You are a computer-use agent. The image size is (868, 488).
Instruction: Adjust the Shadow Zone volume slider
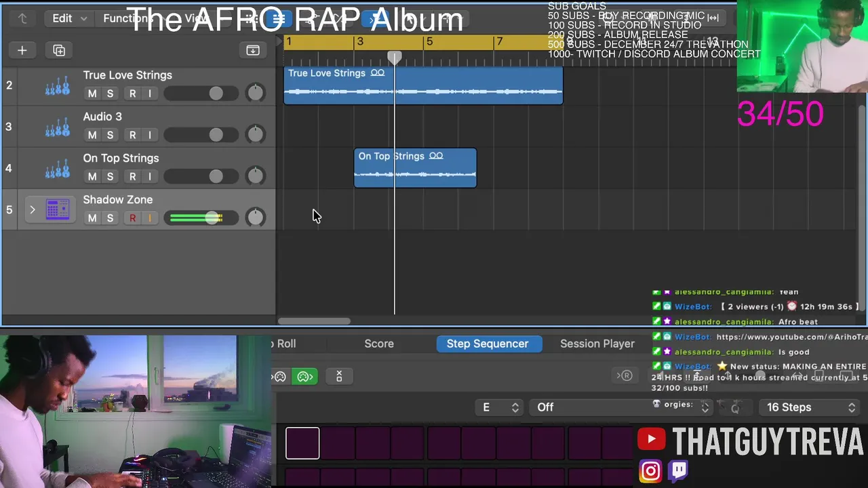201,218
